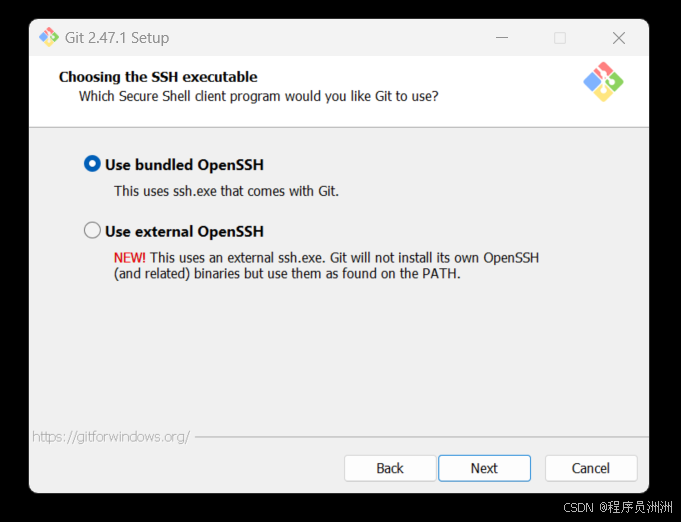This screenshot has height=522, width=681.
Task: Go to the next setup step
Action: (484, 468)
